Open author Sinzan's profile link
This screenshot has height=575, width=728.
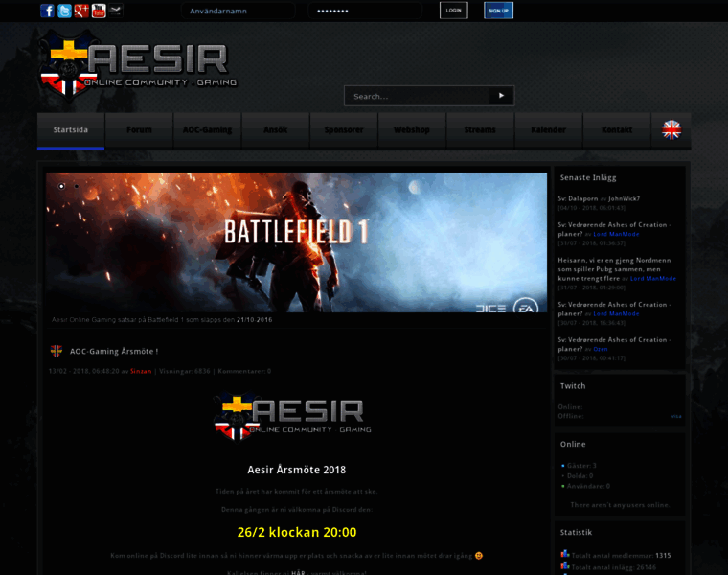coord(141,371)
